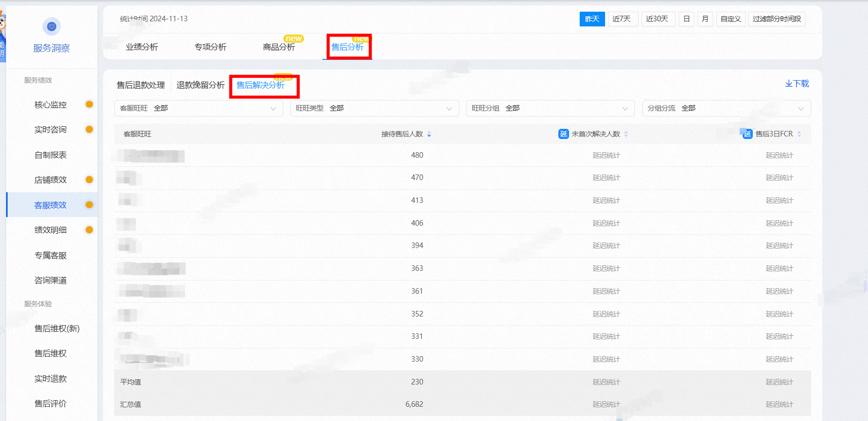The image size is (868, 421).
Task: Sort by 售后3日FCR column arrows
Action: pos(799,134)
